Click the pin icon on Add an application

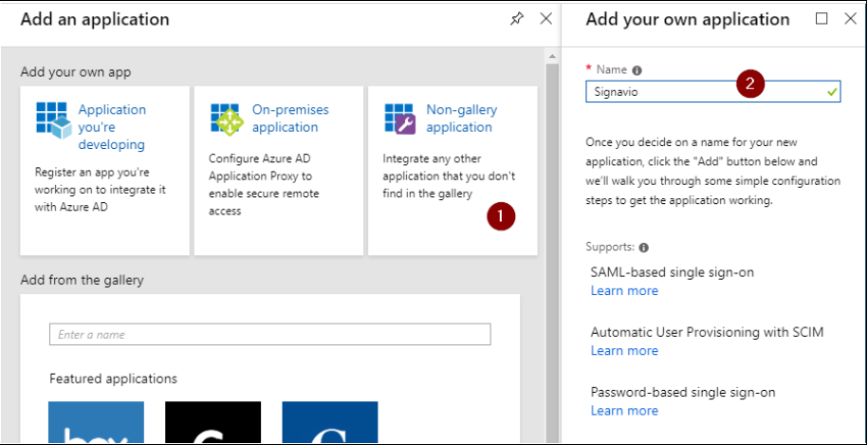click(x=516, y=19)
